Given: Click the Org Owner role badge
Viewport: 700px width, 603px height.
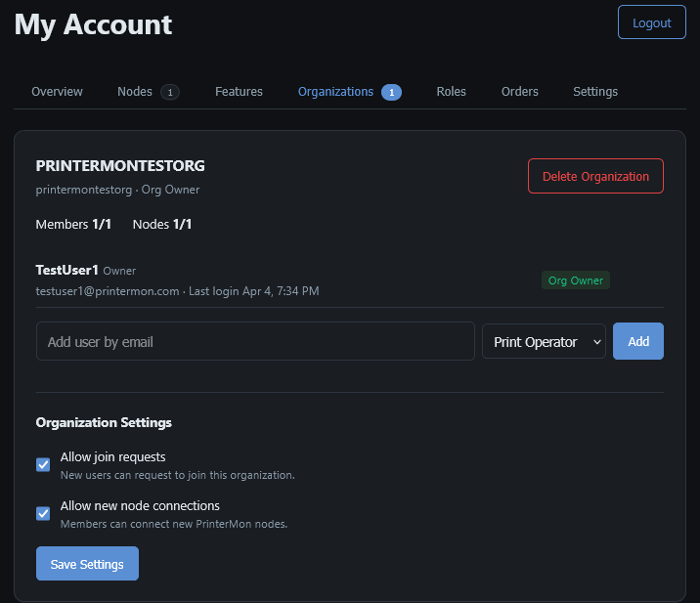Looking at the screenshot, I should pyautogui.click(x=575, y=280).
